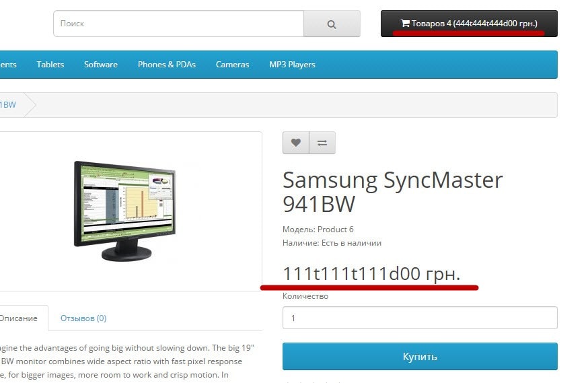Click Наличие: Есть в наличии text
The image size is (588, 383).
(332, 243)
